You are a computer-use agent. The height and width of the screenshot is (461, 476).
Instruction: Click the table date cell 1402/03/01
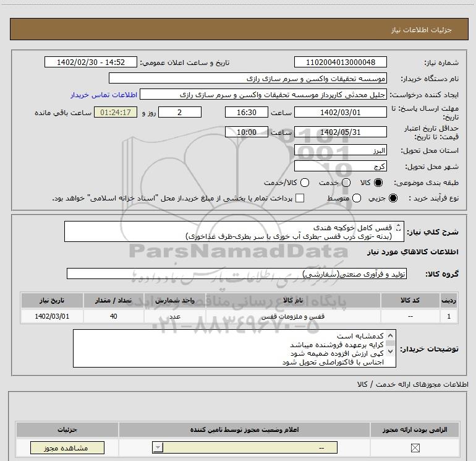tap(52, 316)
